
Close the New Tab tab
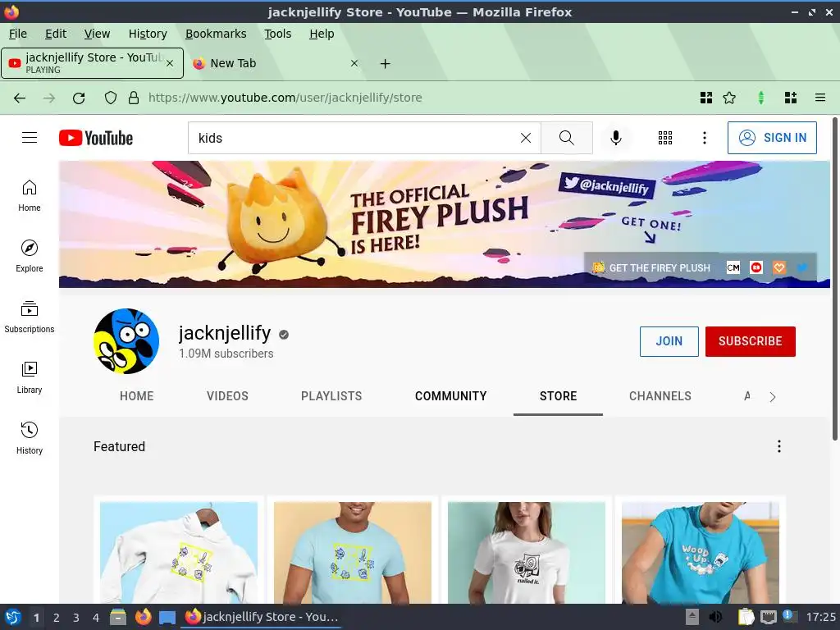(354, 63)
